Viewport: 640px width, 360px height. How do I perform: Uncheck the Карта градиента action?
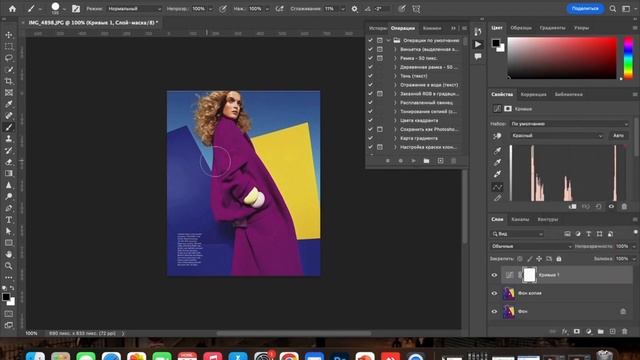(x=371, y=138)
